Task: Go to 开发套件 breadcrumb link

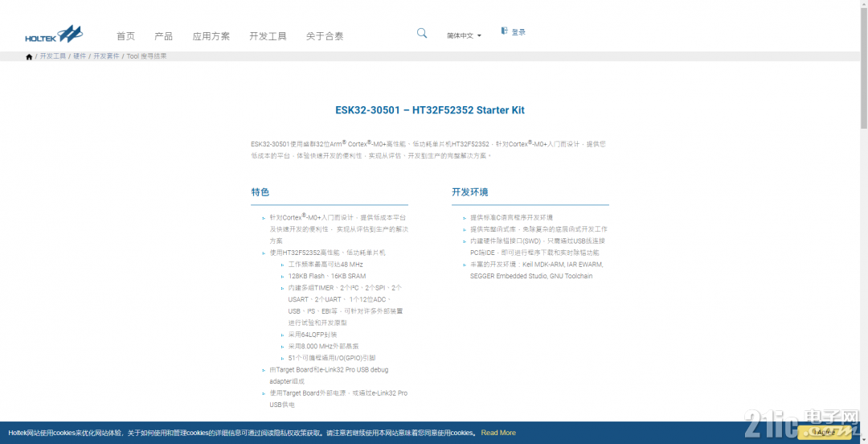Action: click(106, 56)
